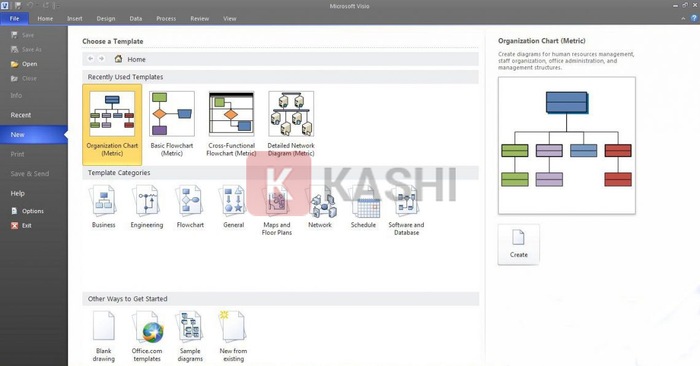Click the Choose a Template heading

point(112,41)
